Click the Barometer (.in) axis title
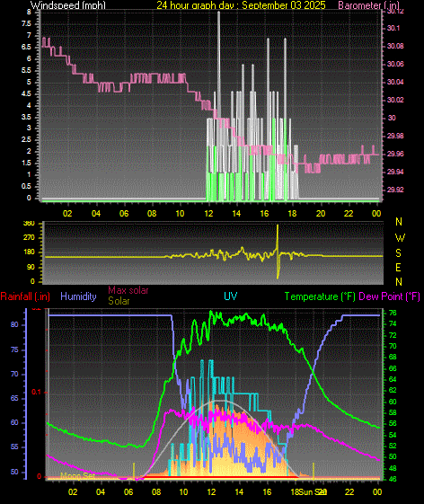 click(368, 4)
